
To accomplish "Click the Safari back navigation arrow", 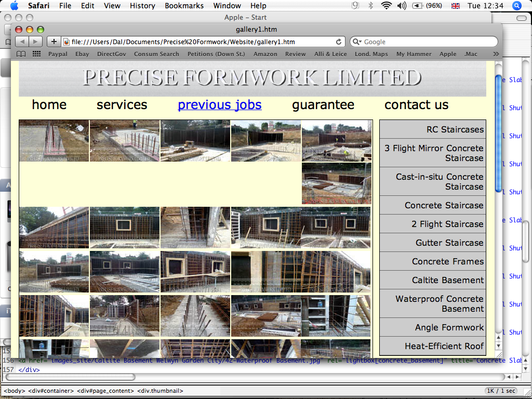I will (x=22, y=42).
